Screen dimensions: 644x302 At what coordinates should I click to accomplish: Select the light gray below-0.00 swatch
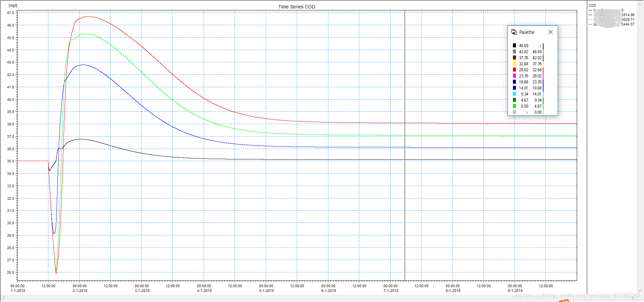pyautogui.click(x=514, y=112)
